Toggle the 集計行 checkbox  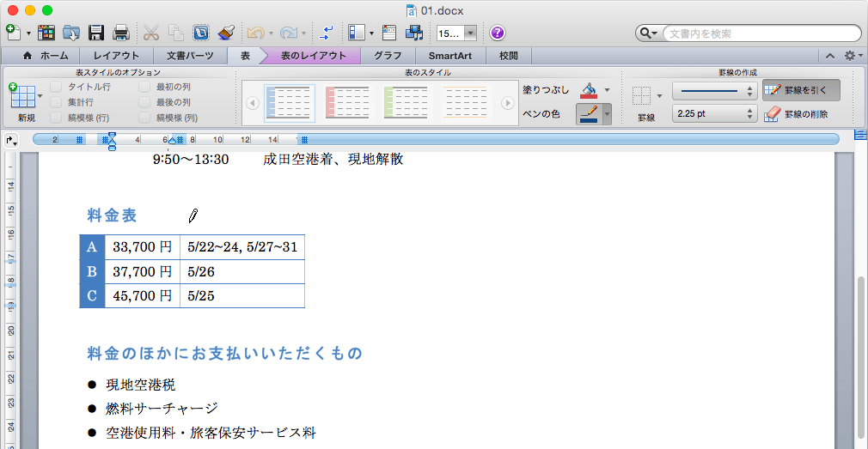pyautogui.click(x=55, y=102)
